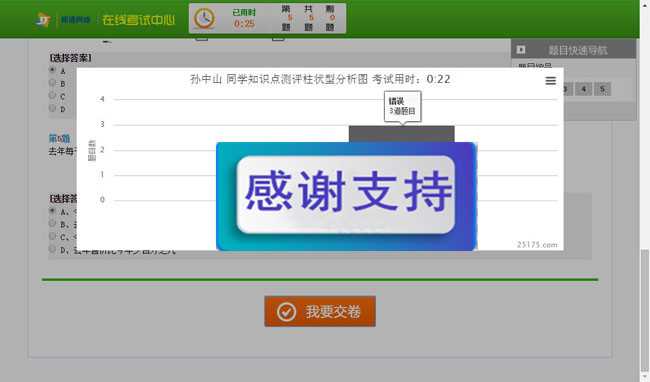Click the clock timer icon
The width and height of the screenshot is (650, 382).
pos(204,18)
